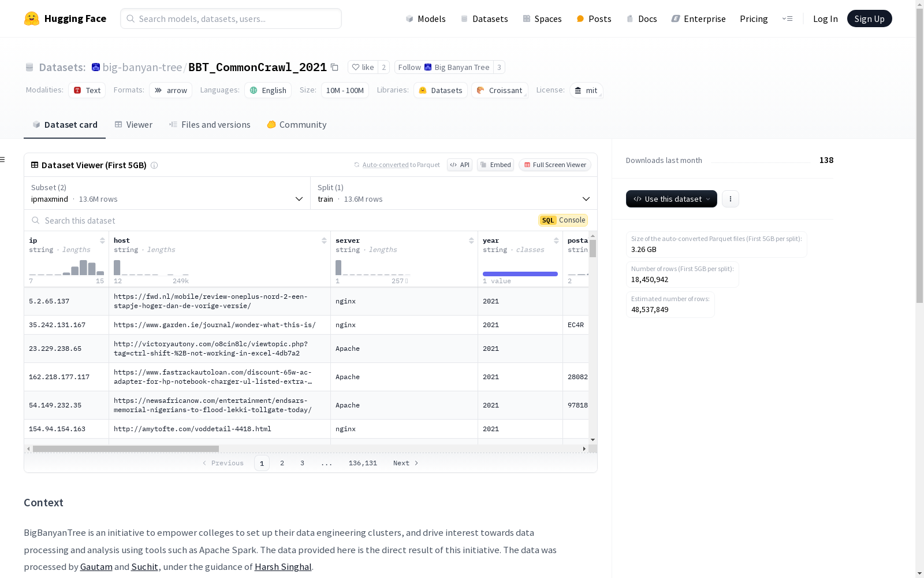Click the heart like button
The height and width of the screenshot is (578, 924).
pos(363,67)
